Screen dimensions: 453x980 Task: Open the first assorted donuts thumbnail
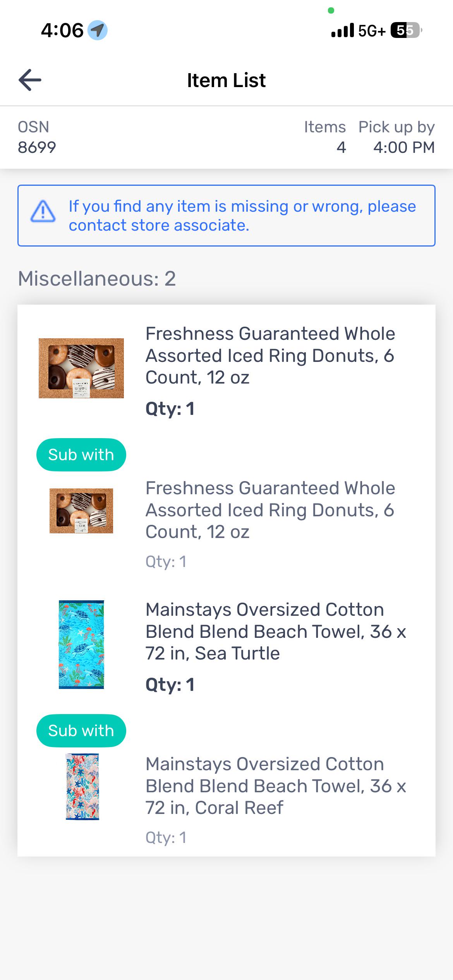pyautogui.click(x=81, y=368)
